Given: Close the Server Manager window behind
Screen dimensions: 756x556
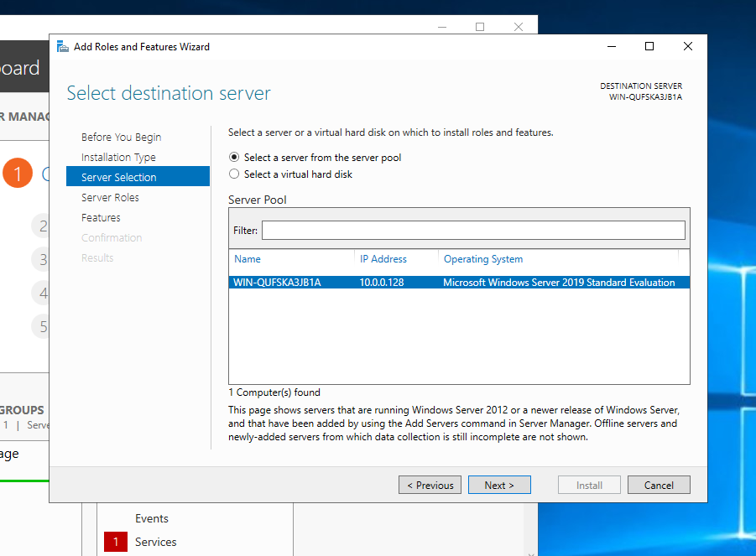Looking at the screenshot, I should [519, 27].
